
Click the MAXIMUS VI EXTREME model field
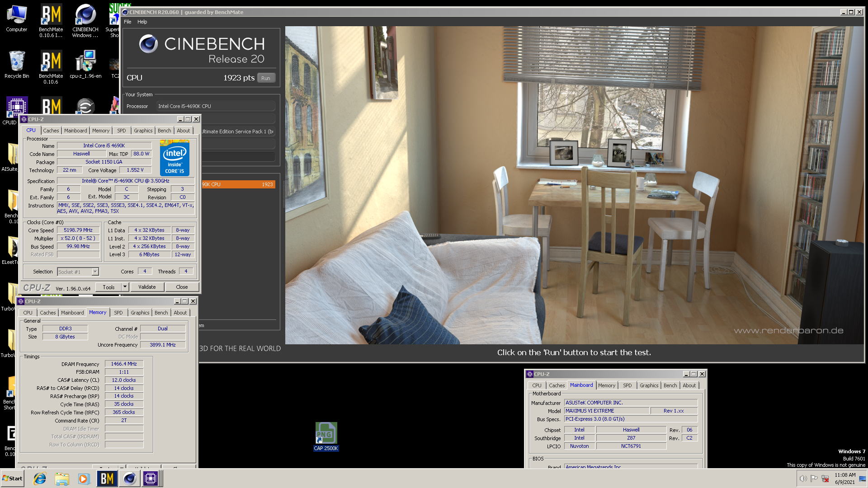(x=607, y=411)
